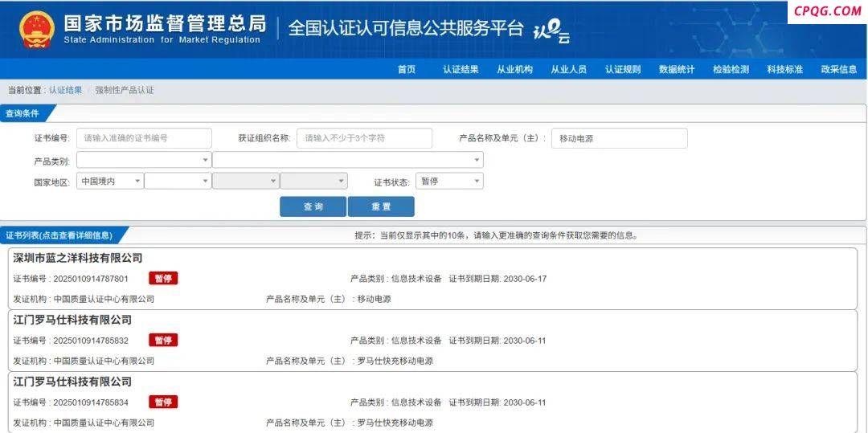Click the 国家市场监督管理总局 header title
The height and width of the screenshot is (433, 868).
pyautogui.click(x=165, y=23)
